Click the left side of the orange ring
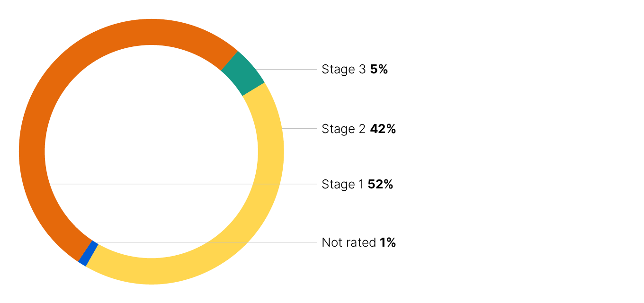Screen dimensions: 644x303 point(32,151)
